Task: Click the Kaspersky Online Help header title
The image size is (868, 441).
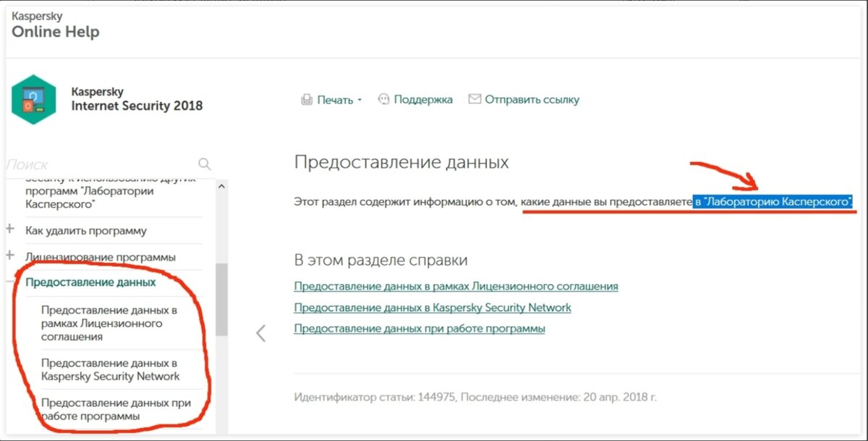Action: pos(56,26)
